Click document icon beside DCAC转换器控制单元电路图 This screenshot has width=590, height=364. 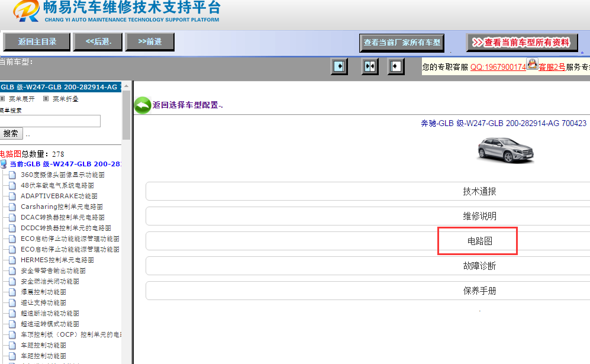pos(12,218)
